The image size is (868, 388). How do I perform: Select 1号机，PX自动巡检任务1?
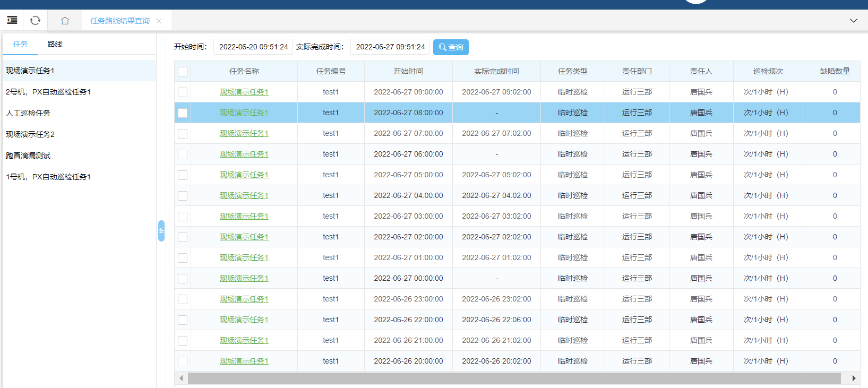click(x=80, y=177)
